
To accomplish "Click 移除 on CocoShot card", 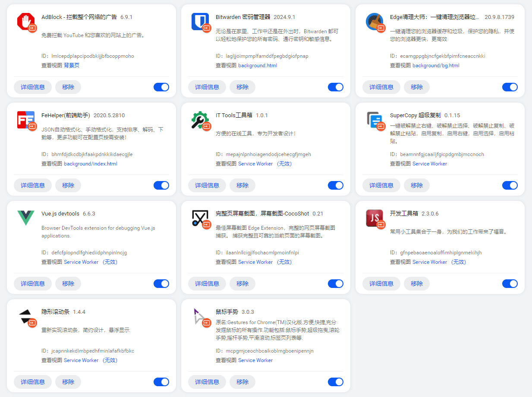I will [242, 284].
